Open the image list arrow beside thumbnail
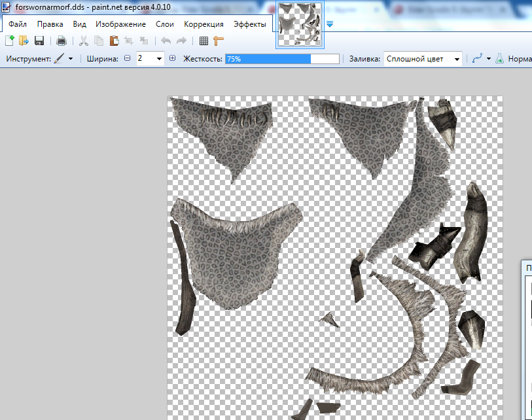This screenshot has width=532, height=420. (330, 24)
